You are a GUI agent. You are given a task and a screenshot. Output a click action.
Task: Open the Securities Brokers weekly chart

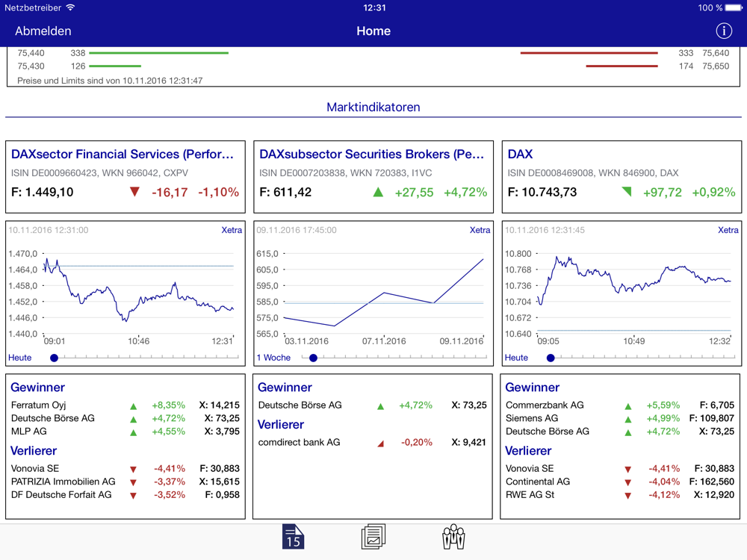click(373, 293)
